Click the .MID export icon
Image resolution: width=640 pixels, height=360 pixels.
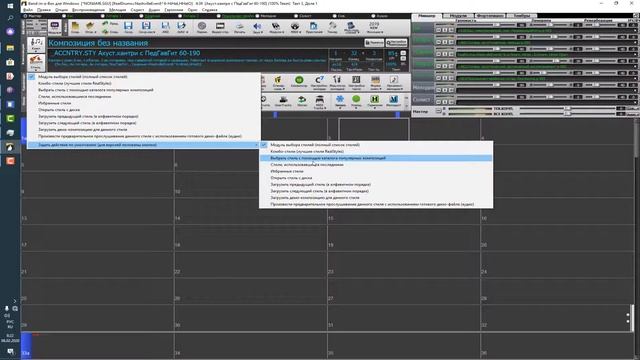click(x=165, y=28)
